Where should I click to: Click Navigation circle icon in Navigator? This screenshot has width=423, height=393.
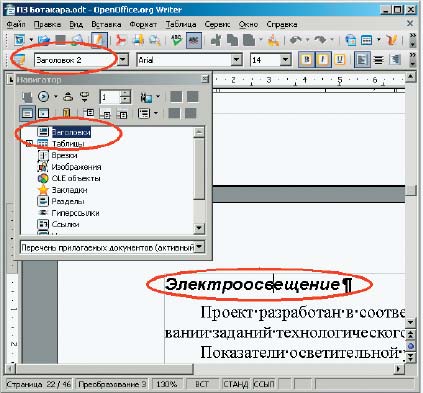coord(43,97)
